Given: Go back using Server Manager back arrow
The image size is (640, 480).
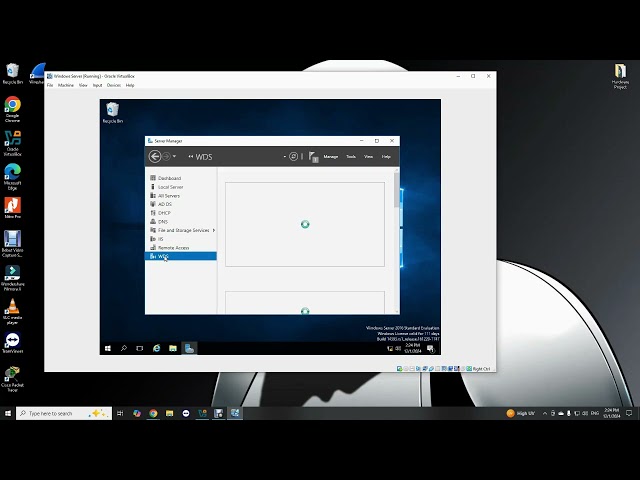Looking at the screenshot, I should point(155,156).
